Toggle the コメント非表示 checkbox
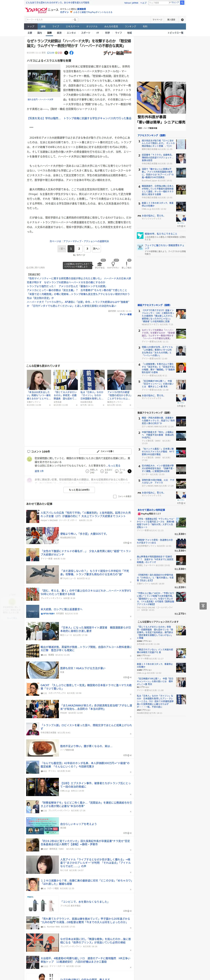Viewport: 210px width, 980px height. [115, 497]
